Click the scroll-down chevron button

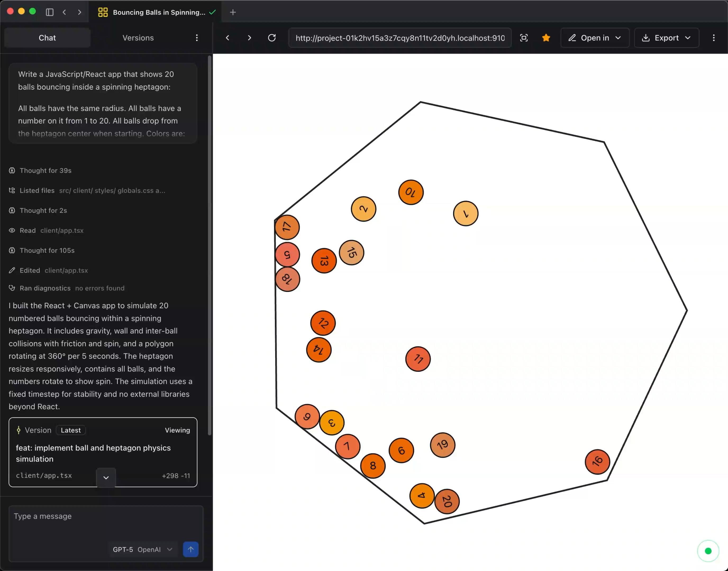pos(106,477)
